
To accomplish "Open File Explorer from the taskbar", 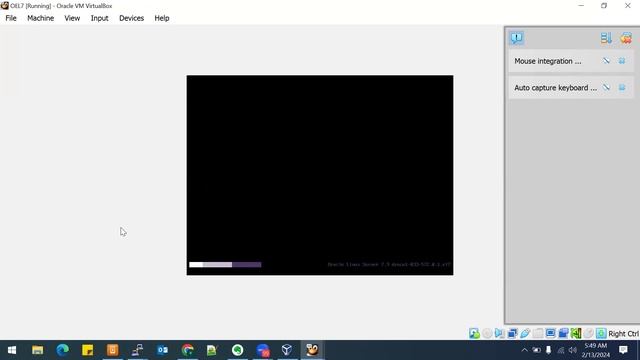I will click(x=38, y=350).
